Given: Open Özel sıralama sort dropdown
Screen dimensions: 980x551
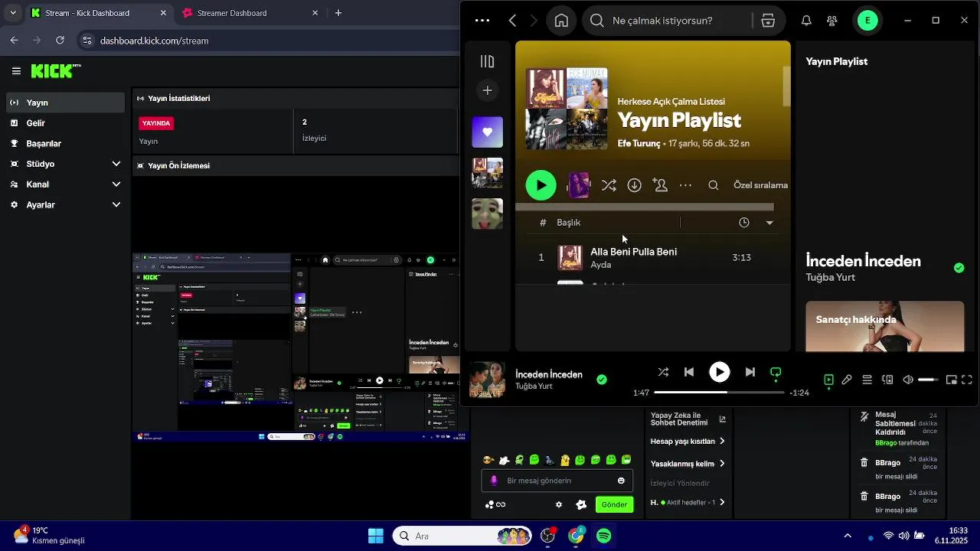Looking at the screenshot, I should 760,185.
